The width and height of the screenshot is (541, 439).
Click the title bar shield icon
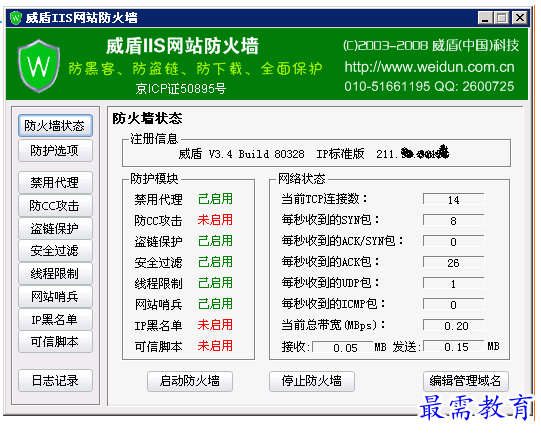[16, 18]
